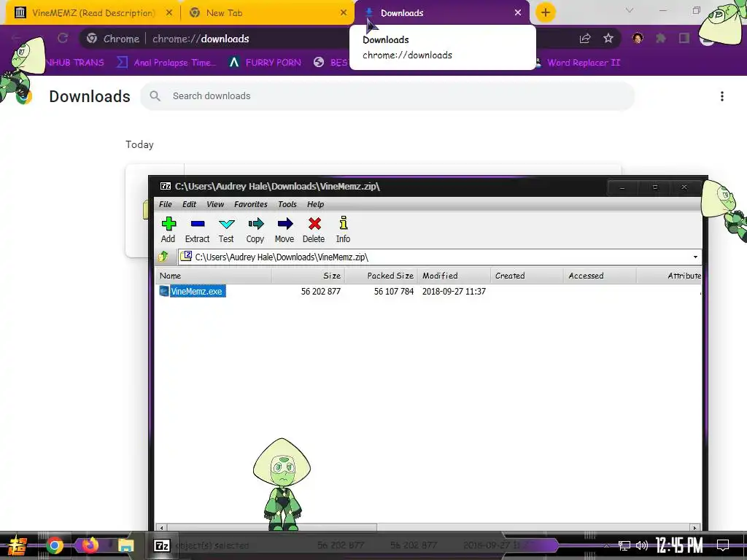Open volume control in system tray
The image size is (747, 560).
click(642, 545)
